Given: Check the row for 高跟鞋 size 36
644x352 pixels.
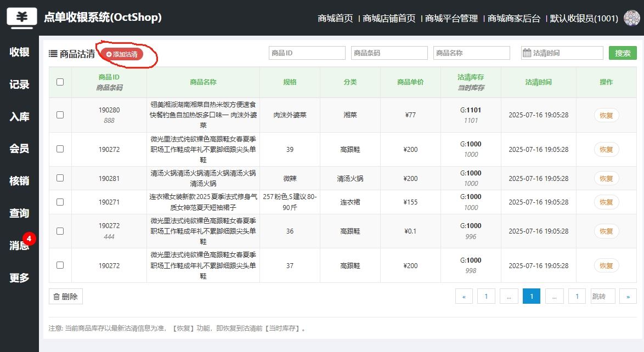Looking at the screenshot, I should point(60,231).
